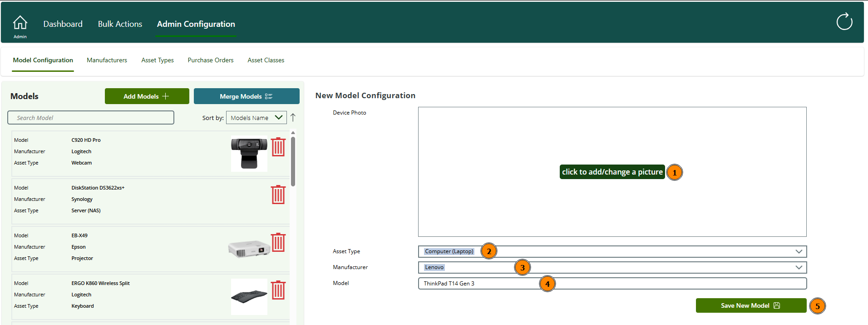Toggle sort direction arrow
The image size is (868, 325).
293,118
